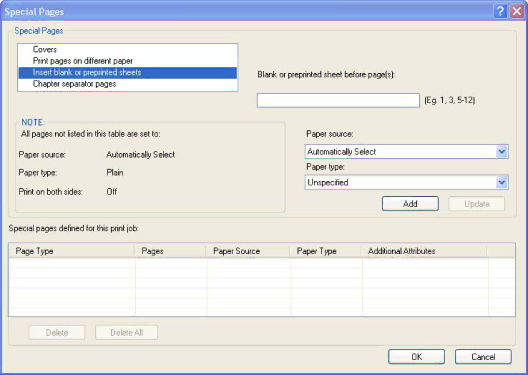Click the Paper Source column header
This screenshot has height=375, width=528.
coord(248,251)
